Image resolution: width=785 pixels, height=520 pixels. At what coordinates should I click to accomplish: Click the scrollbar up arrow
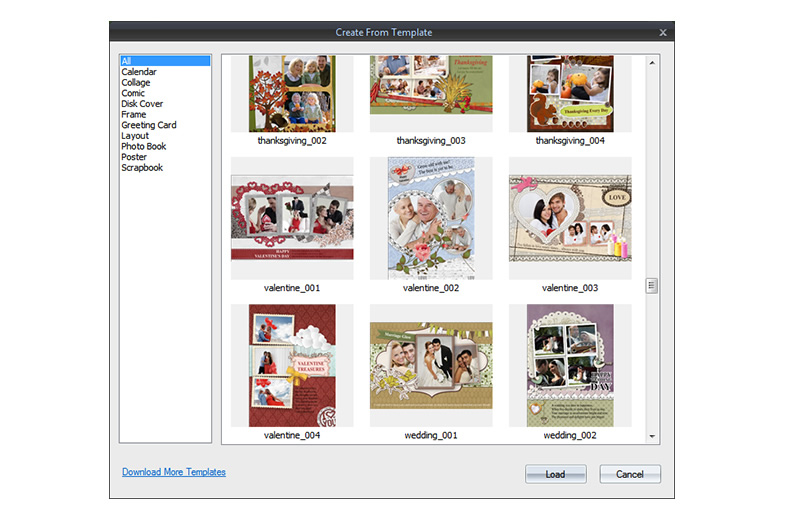coord(652,63)
